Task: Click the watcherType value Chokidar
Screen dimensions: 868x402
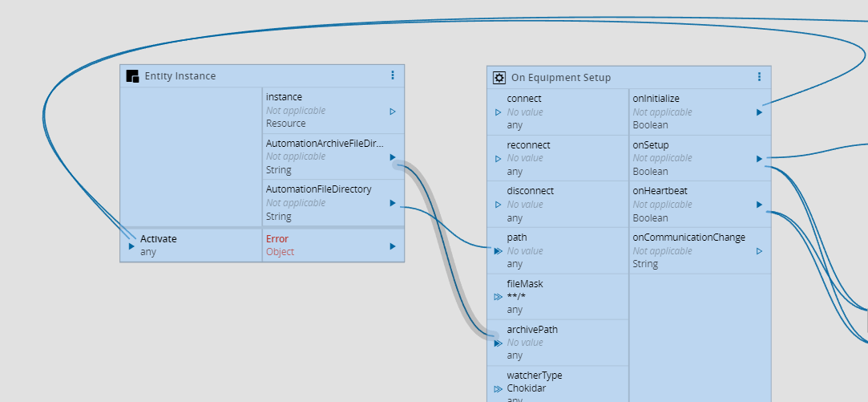Action: [x=526, y=388]
